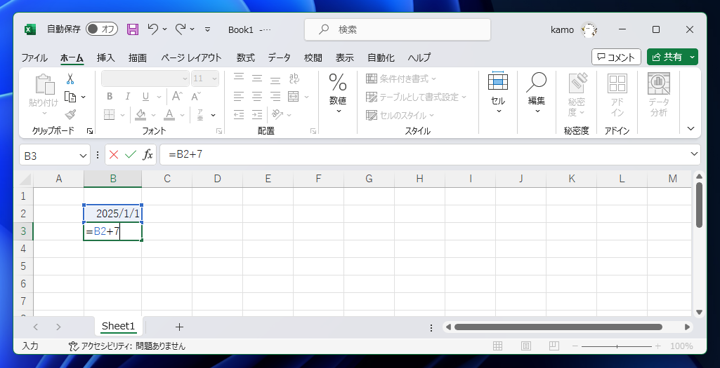Switch to the 校閲 tab
720x368 pixels.
pyautogui.click(x=313, y=58)
